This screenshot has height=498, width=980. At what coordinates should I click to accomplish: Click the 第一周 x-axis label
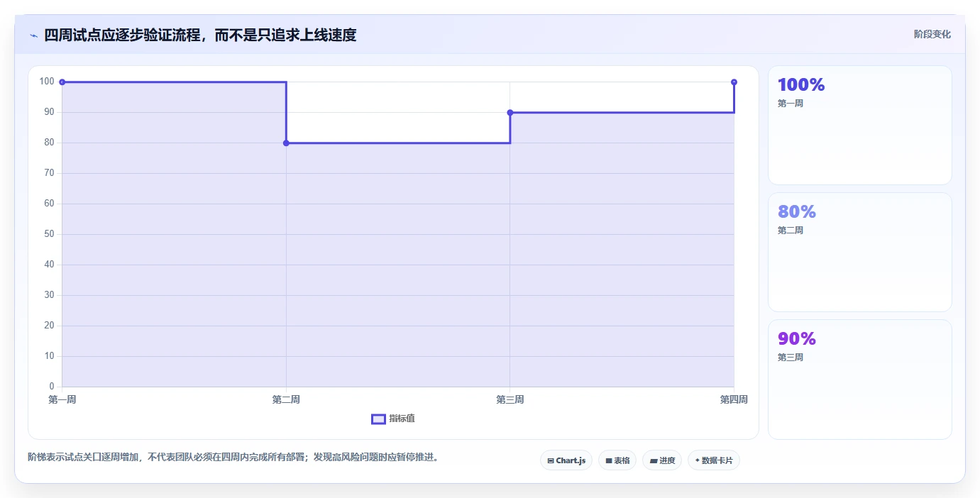coord(62,400)
